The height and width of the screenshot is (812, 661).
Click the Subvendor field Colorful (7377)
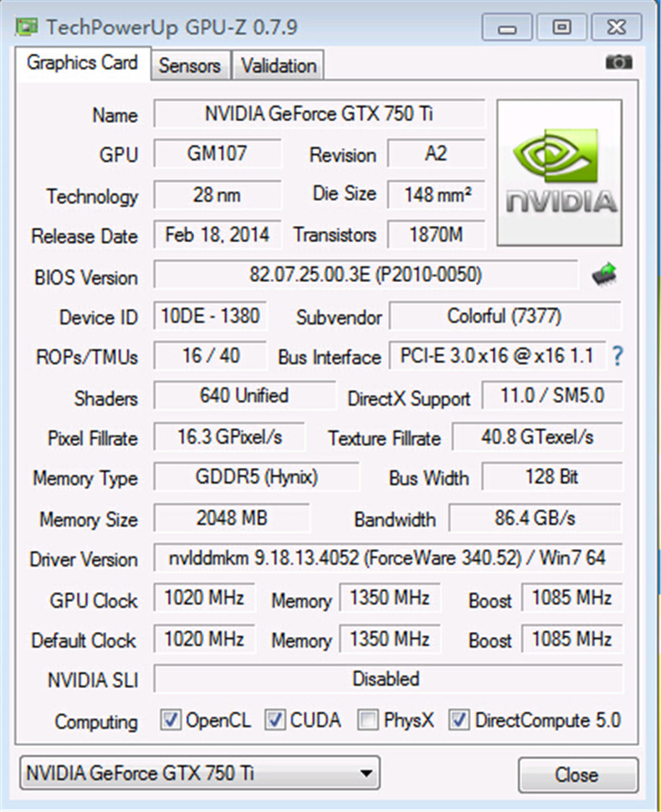505,316
